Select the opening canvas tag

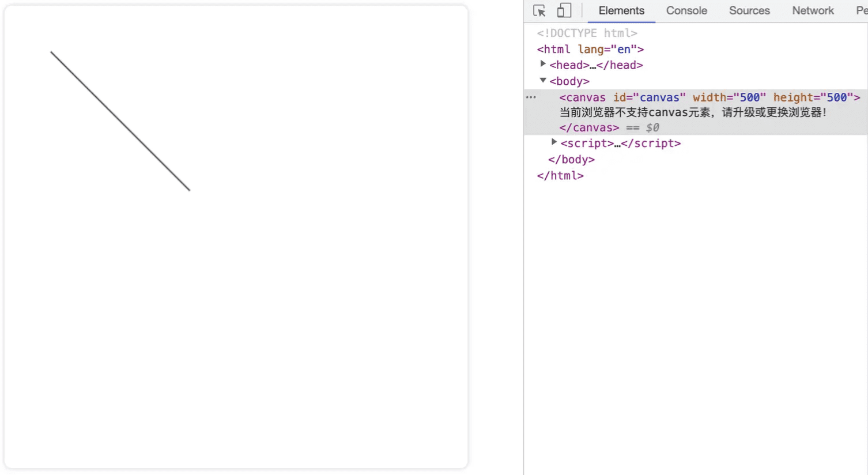click(582, 97)
